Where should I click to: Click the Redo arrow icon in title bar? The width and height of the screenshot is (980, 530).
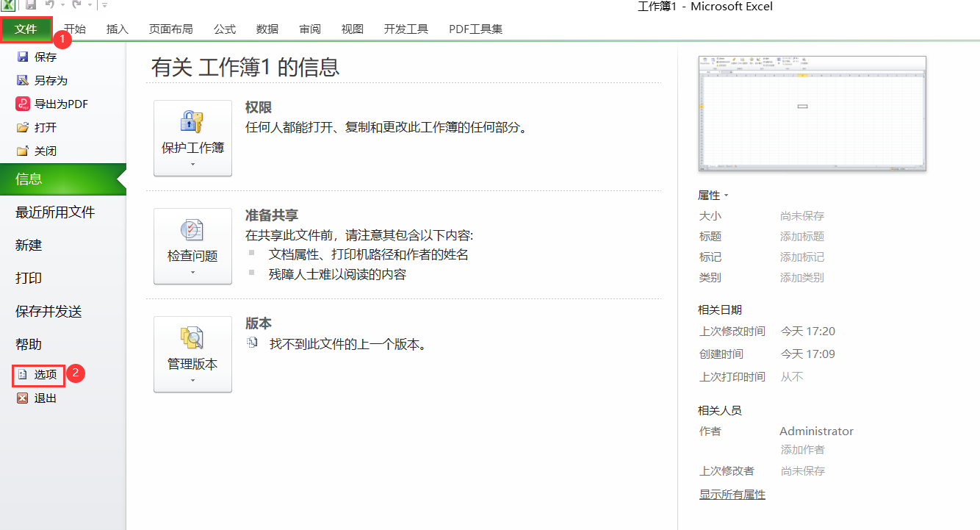[x=75, y=5]
